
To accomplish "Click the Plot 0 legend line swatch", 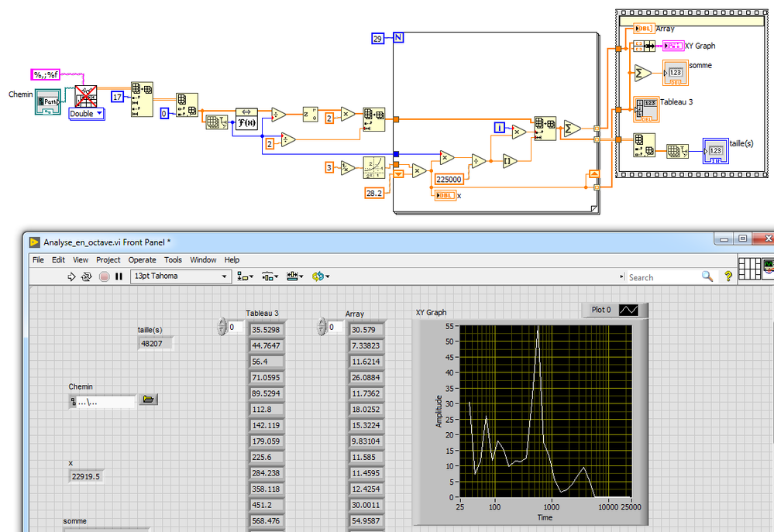I will pyautogui.click(x=628, y=310).
